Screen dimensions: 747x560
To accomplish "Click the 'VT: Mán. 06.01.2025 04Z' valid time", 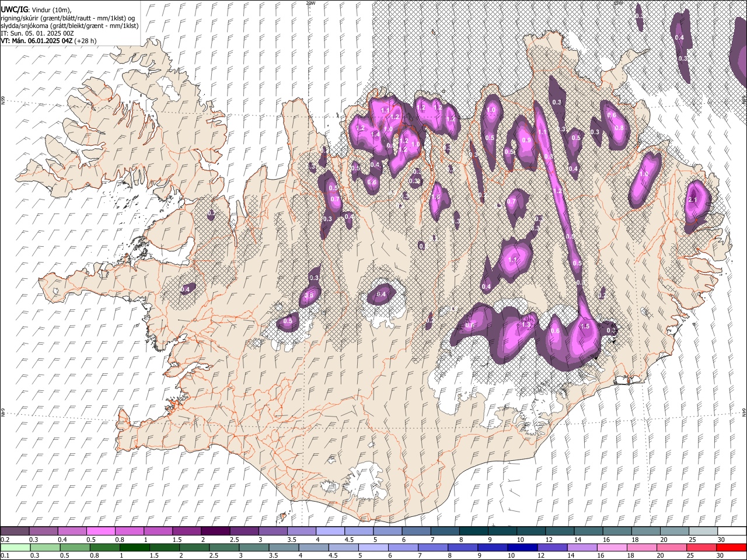I will click(x=36, y=41).
